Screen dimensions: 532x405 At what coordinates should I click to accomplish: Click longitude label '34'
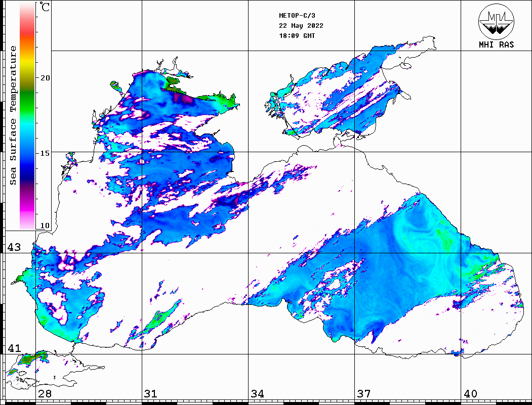tap(258, 394)
